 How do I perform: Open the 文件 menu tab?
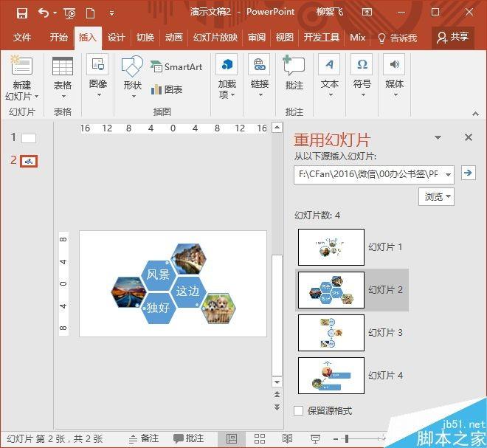pyautogui.click(x=22, y=38)
